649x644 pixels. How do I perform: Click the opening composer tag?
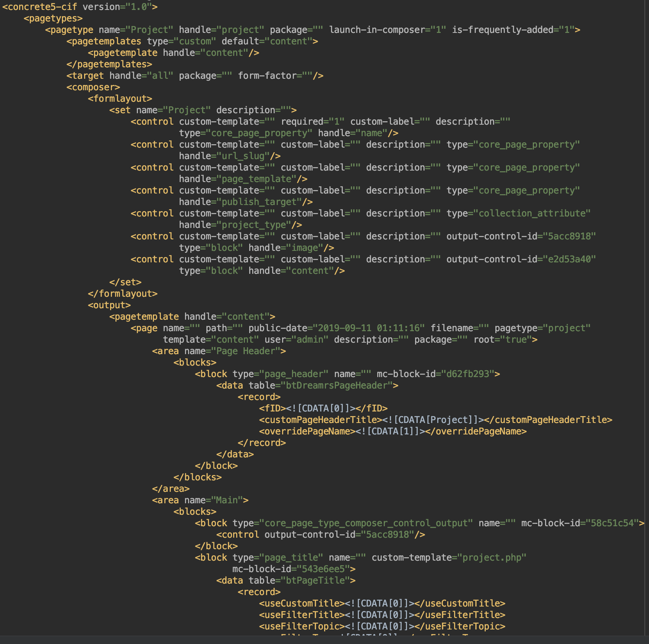point(93,87)
